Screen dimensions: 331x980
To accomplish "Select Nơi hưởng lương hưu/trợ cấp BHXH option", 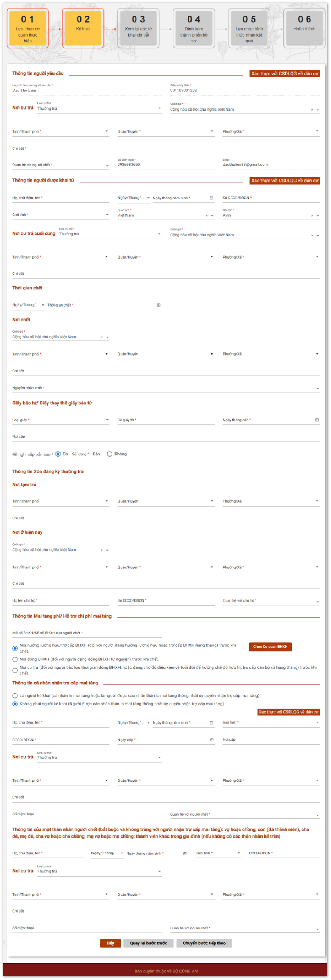I will click(15, 648).
